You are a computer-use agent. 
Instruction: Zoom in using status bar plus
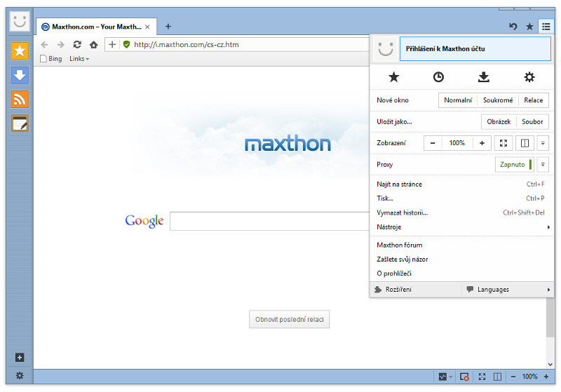pos(546,377)
